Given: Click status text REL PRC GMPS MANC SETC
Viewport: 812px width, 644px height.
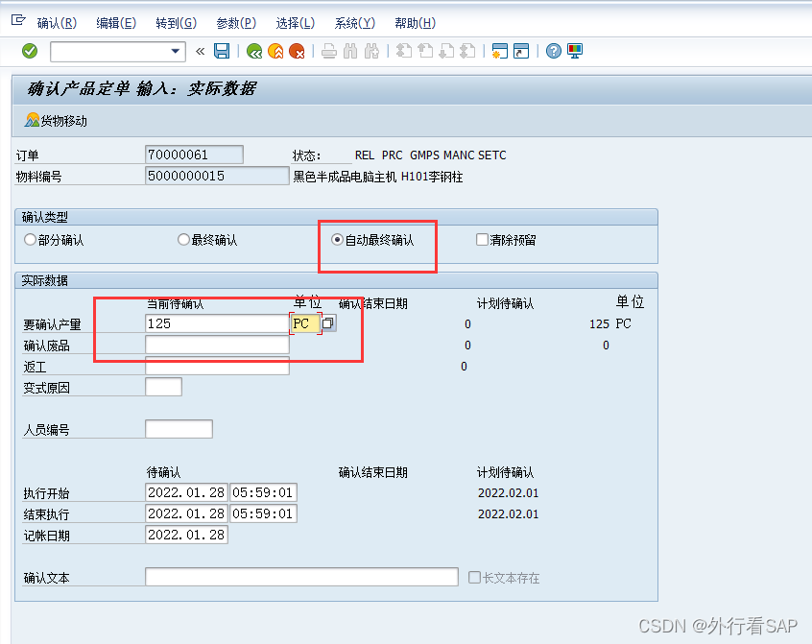Looking at the screenshot, I should tap(430, 155).
